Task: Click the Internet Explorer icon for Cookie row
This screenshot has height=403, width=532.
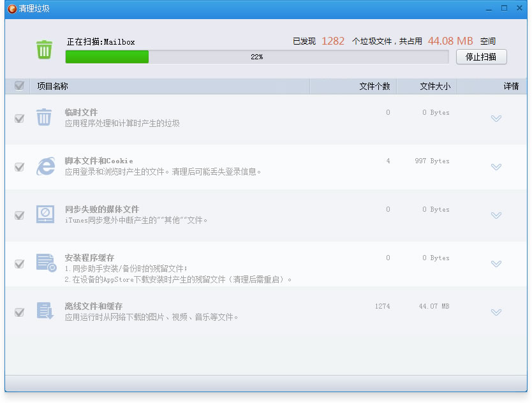Action: point(45,166)
